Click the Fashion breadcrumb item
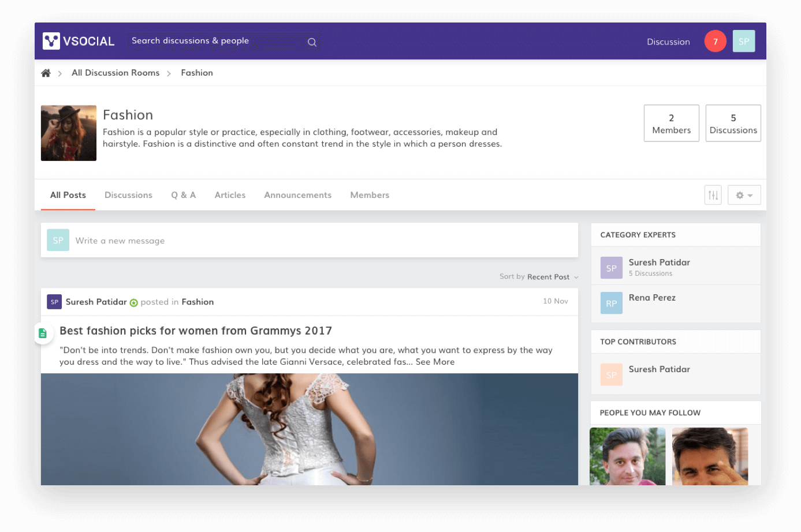This screenshot has height=532, width=801. pos(197,73)
